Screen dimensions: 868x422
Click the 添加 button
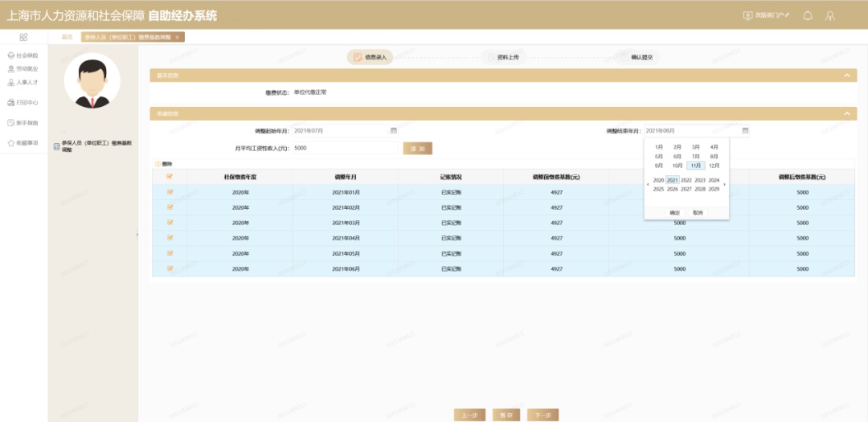click(417, 149)
